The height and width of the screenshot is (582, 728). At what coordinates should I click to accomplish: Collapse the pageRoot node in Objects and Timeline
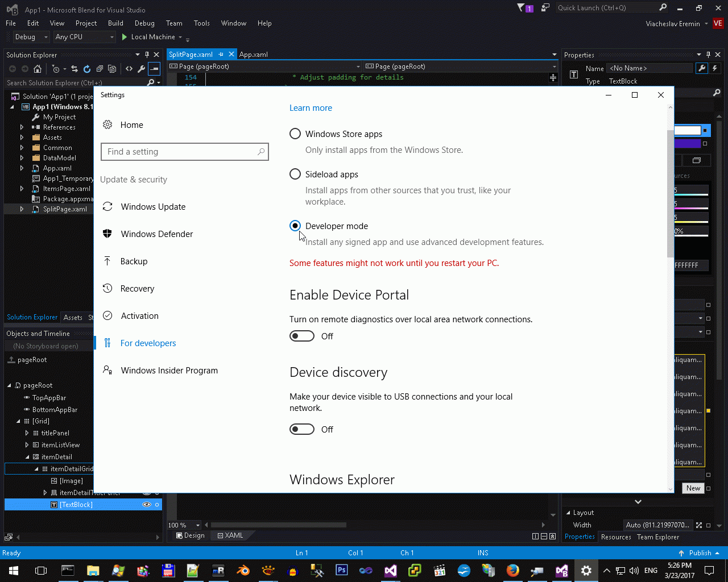[9, 385]
